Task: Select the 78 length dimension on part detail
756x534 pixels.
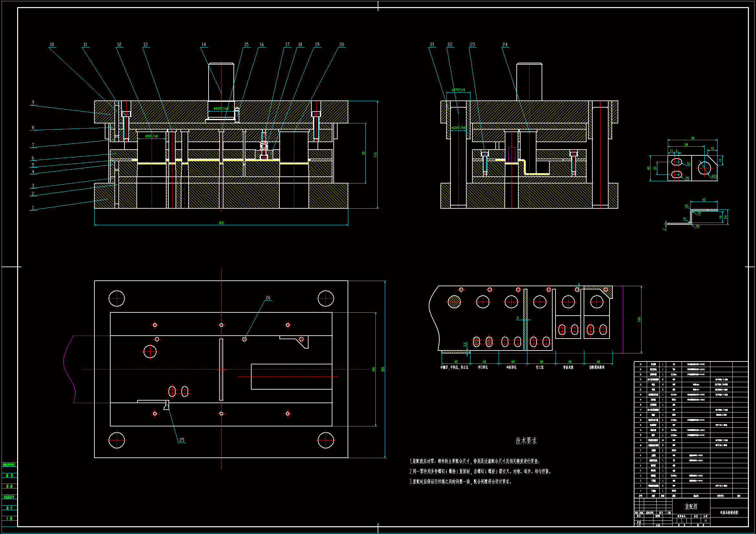Action: tap(692, 138)
